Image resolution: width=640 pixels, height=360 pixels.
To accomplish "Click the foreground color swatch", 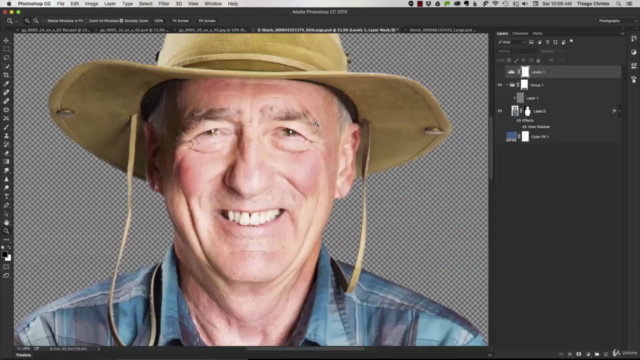I will pos(4,255).
